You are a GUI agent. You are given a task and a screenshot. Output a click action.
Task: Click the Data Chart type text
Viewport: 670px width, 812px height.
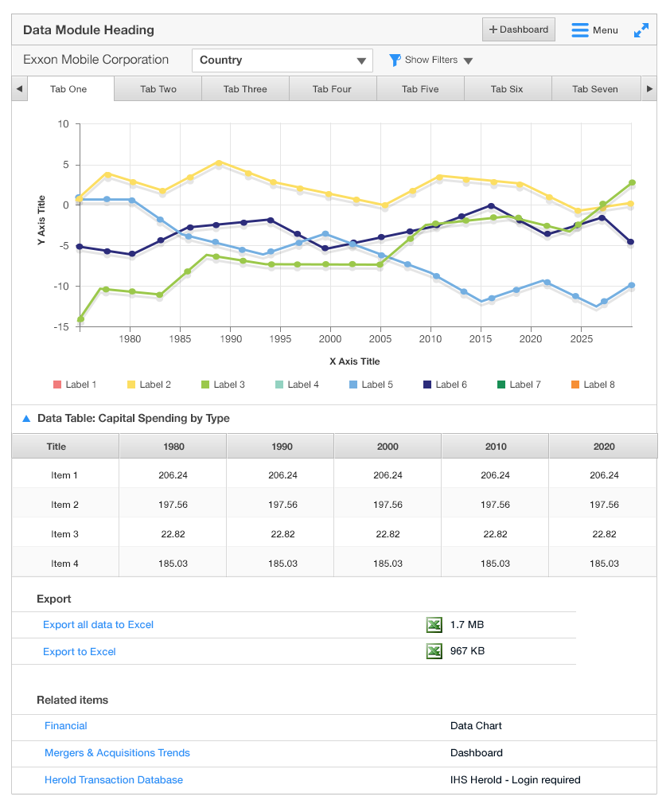[476, 726]
